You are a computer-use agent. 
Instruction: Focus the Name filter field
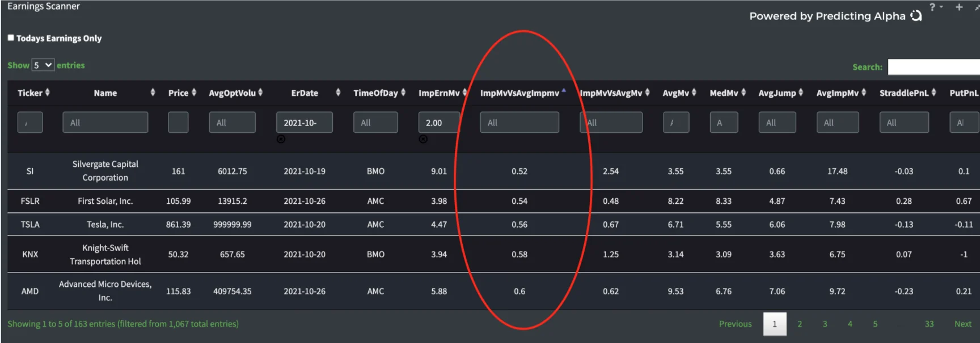click(105, 122)
